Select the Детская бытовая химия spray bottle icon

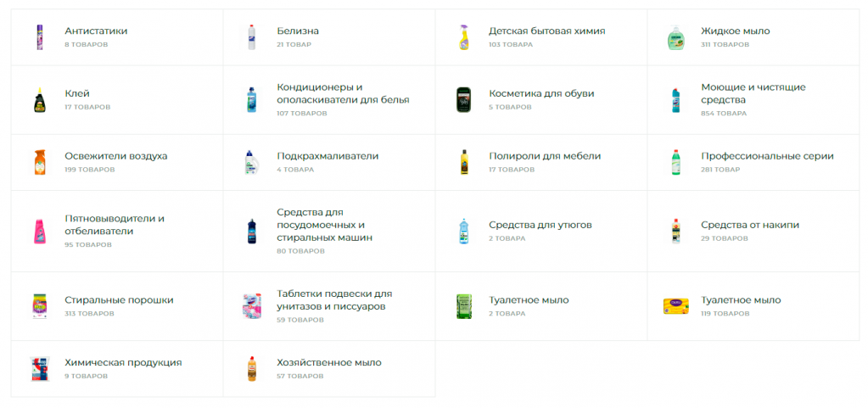point(463,36)
